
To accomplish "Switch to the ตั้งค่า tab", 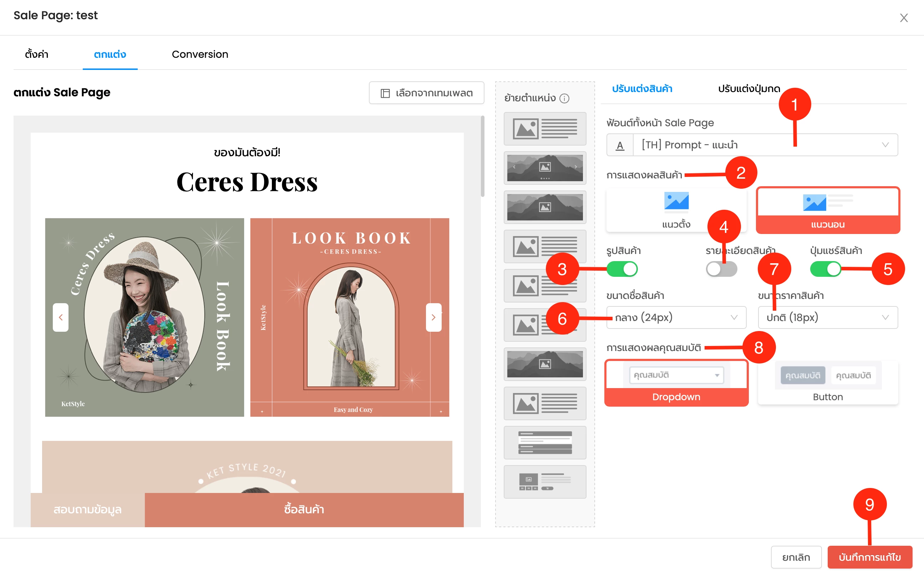I will point(36,54).
